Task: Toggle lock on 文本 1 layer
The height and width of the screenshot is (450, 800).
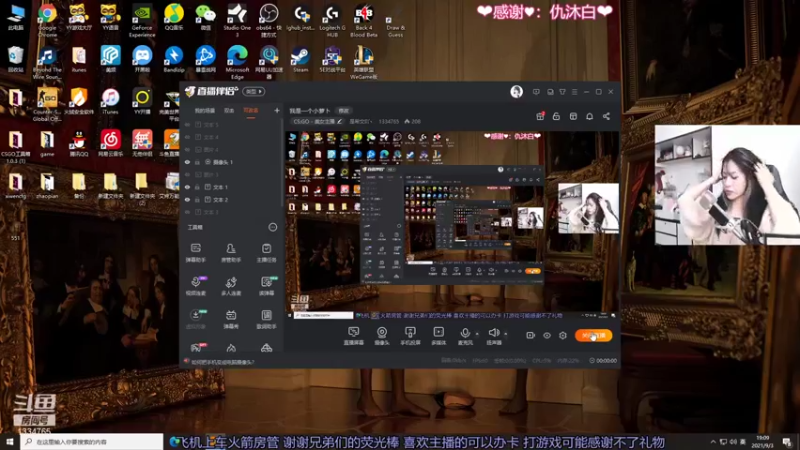Action: pos(197,187)
